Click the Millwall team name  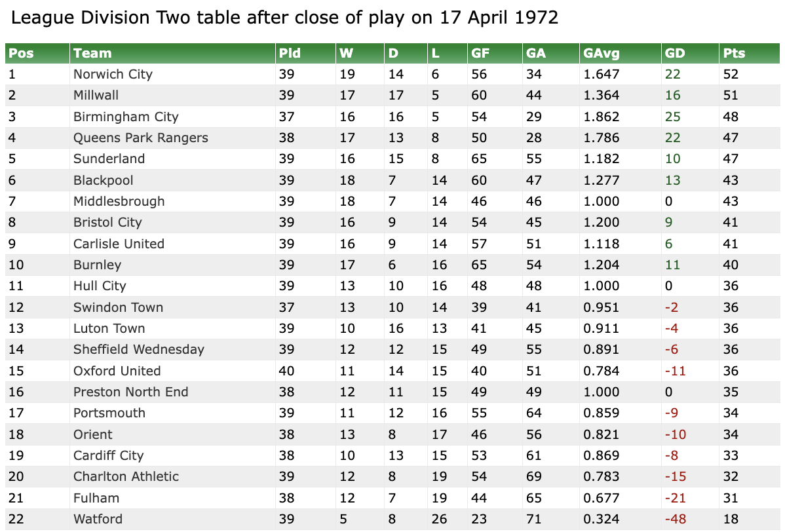click(96, 95)
